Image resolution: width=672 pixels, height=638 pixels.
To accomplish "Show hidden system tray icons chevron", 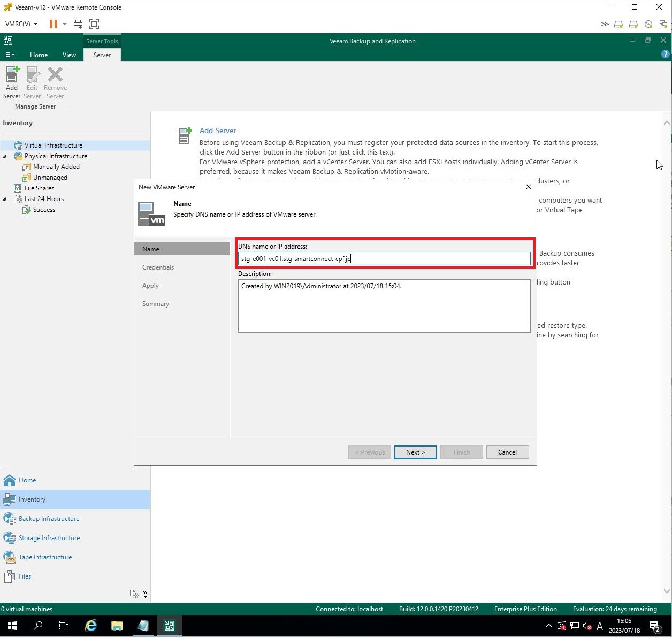I will [x=548, y=626].
